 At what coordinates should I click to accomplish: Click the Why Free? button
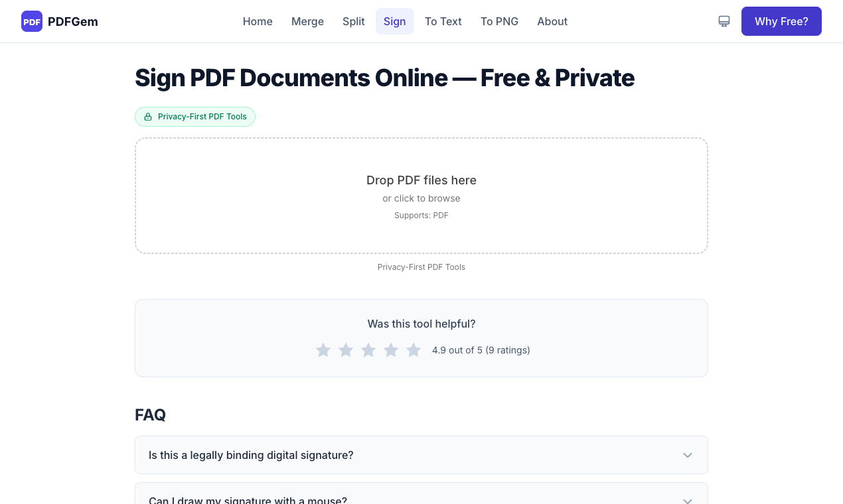781,21
